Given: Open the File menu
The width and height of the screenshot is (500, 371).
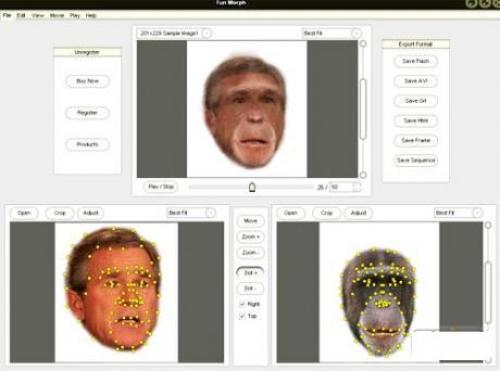Looking at the screenshot, I should [7, 15].
